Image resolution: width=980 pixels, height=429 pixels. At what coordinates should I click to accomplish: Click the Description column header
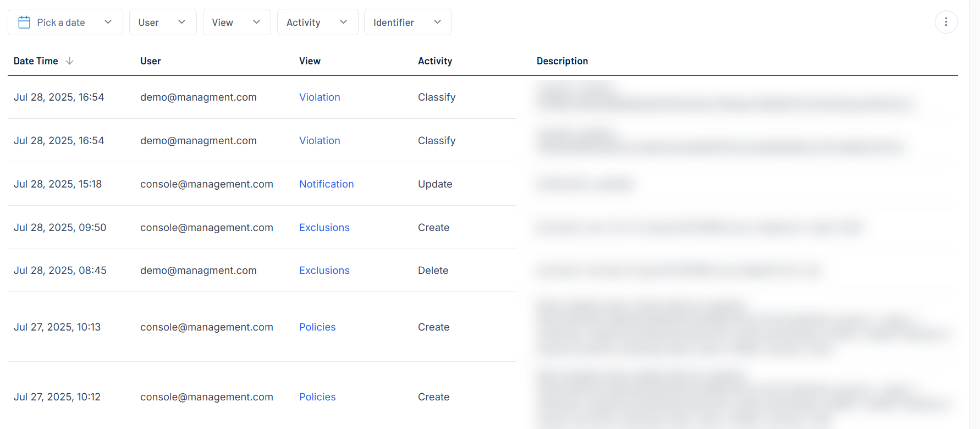point(562,61)
